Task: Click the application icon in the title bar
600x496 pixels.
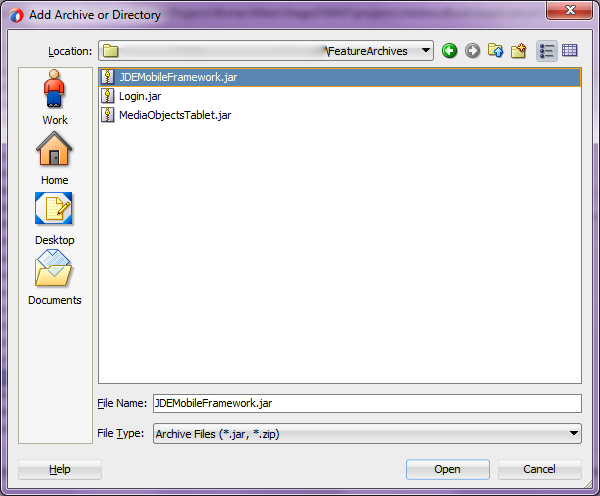Action: pyautogui.click(x=16, y=15)
